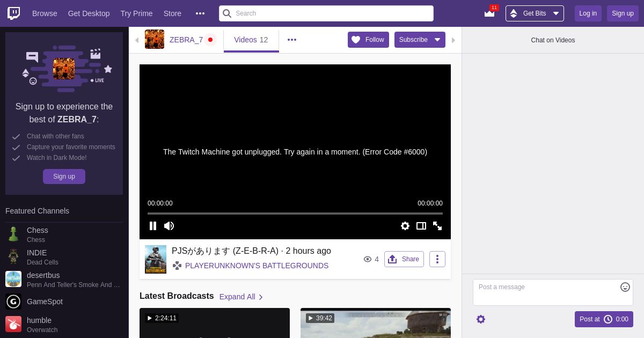
Task: Click the right arrow after Subscribe
Action: tap(453, 40)
